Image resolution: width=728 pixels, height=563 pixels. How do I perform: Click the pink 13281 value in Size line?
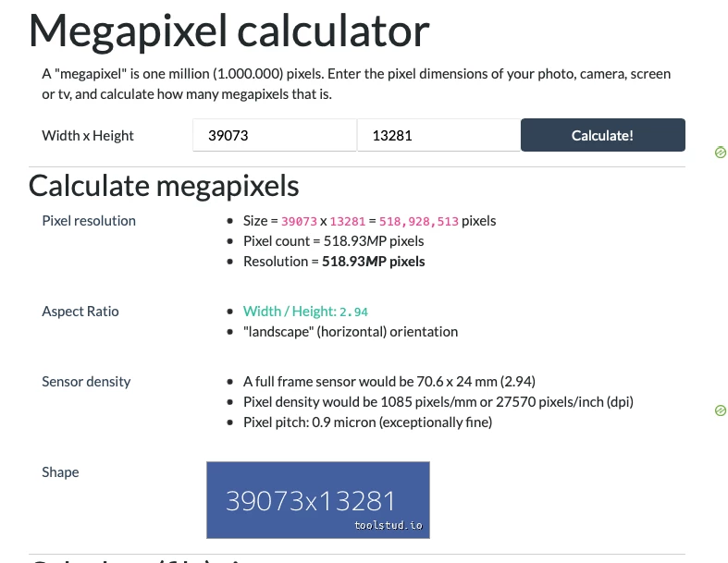[x=348, y=221]
